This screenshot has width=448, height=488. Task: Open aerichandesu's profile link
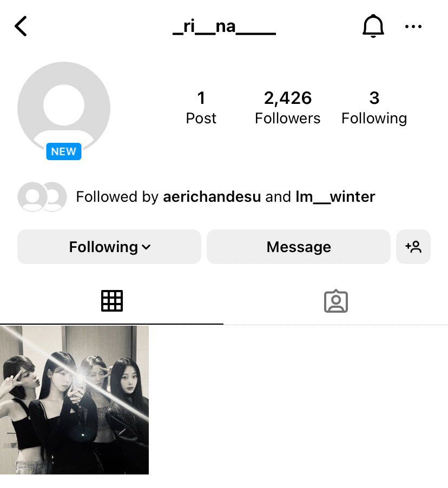[212, 197]
